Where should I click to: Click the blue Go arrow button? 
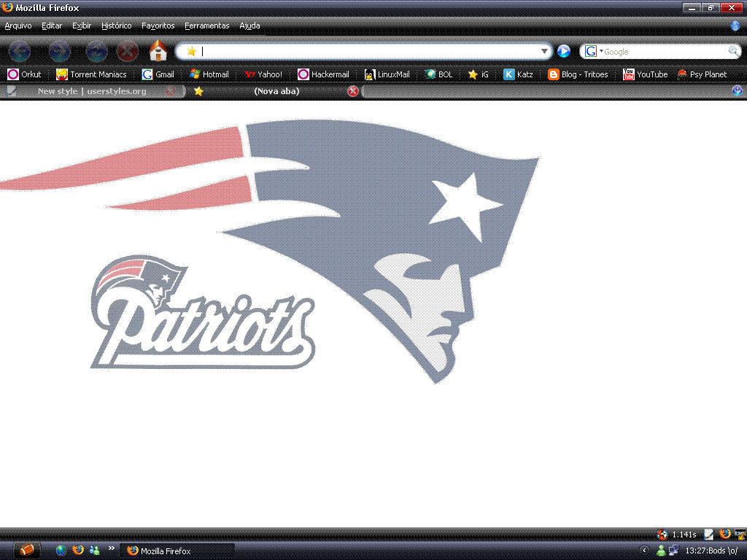tap(564, 51)
